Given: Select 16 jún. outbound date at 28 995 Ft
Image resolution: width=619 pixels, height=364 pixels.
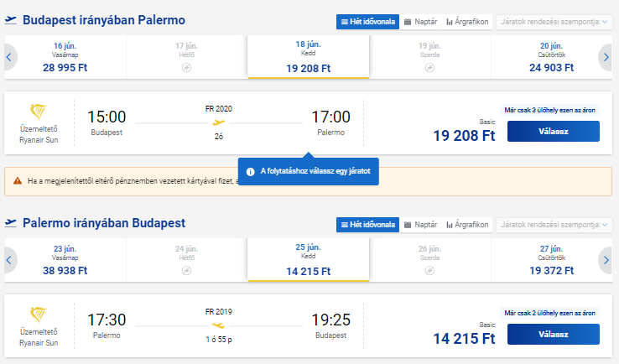Looking at the screenshot, I should pos(65,57).
